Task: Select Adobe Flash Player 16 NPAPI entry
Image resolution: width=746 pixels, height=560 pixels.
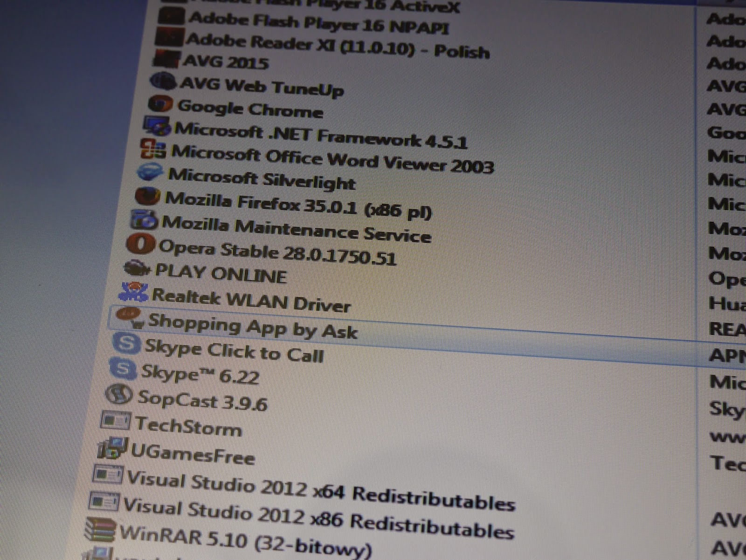Action: coord(318,22)
